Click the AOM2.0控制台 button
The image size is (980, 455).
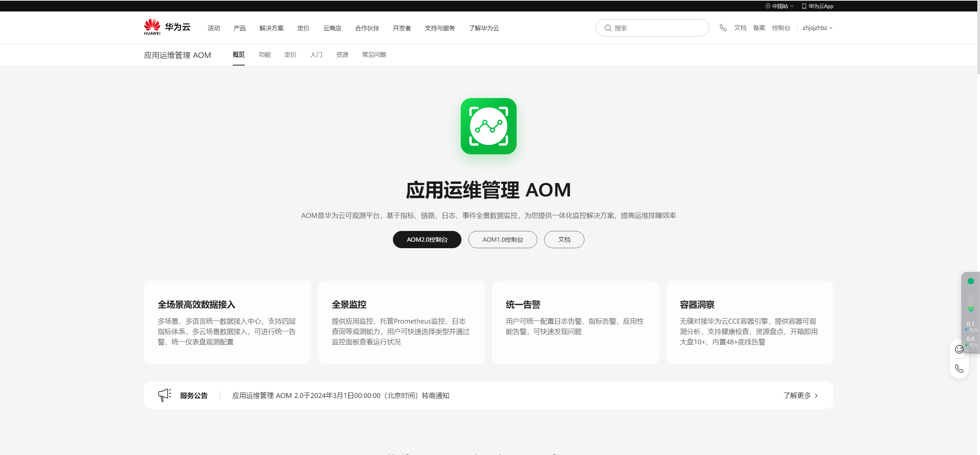[x=427, y=239]
